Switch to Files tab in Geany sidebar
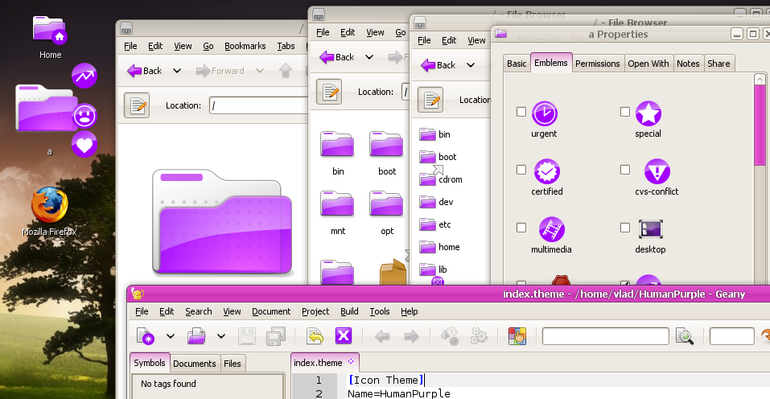The width and height of the screenshot is (770, 399). (x=232, y=364)
